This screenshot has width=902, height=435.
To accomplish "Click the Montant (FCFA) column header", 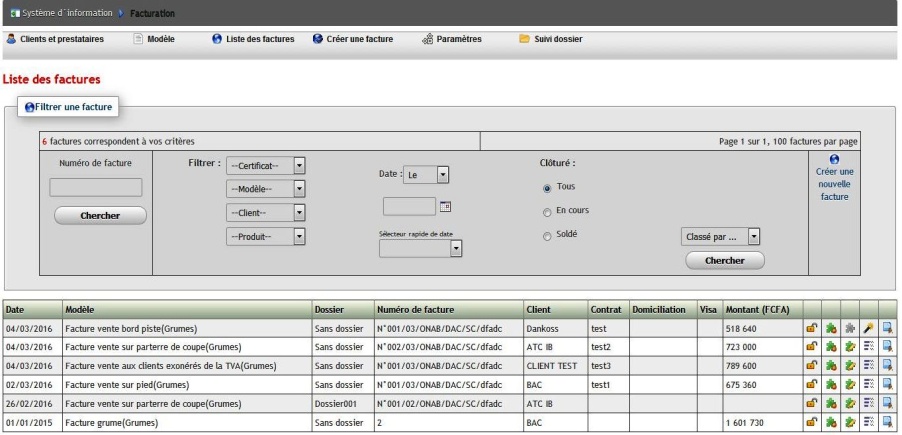I will (763, 310).
